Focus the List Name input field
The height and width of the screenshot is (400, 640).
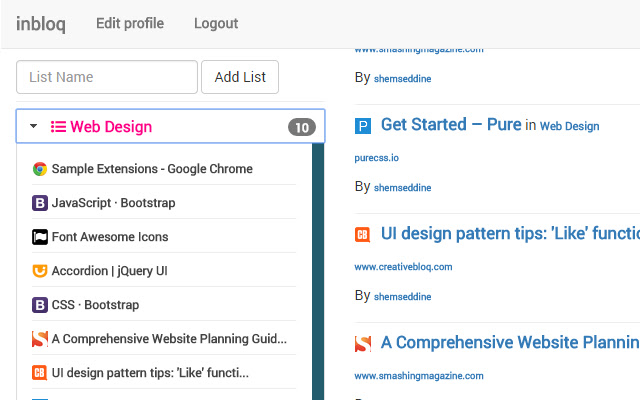coord(107,77)
